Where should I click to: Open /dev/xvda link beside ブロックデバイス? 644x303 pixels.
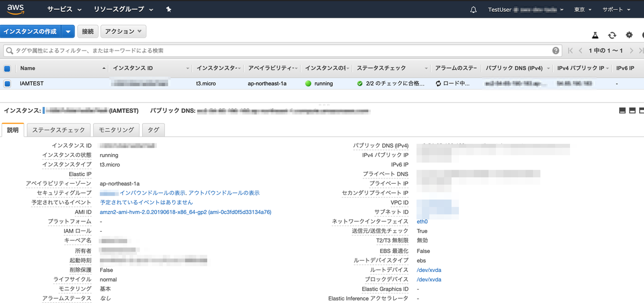(x=429, y=279)
